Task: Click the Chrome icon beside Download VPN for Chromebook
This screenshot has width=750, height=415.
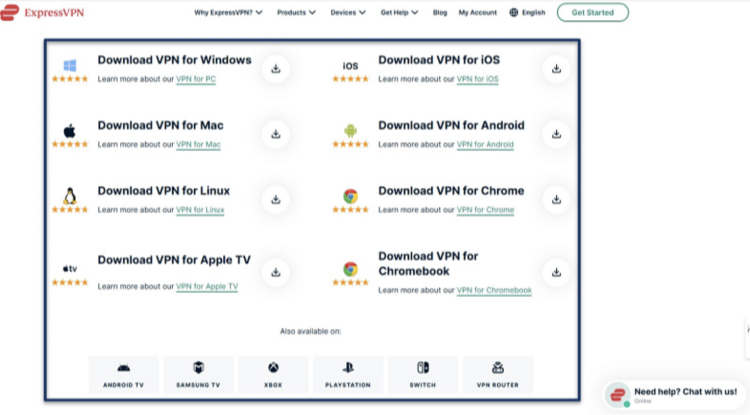Action: [350, 269]
